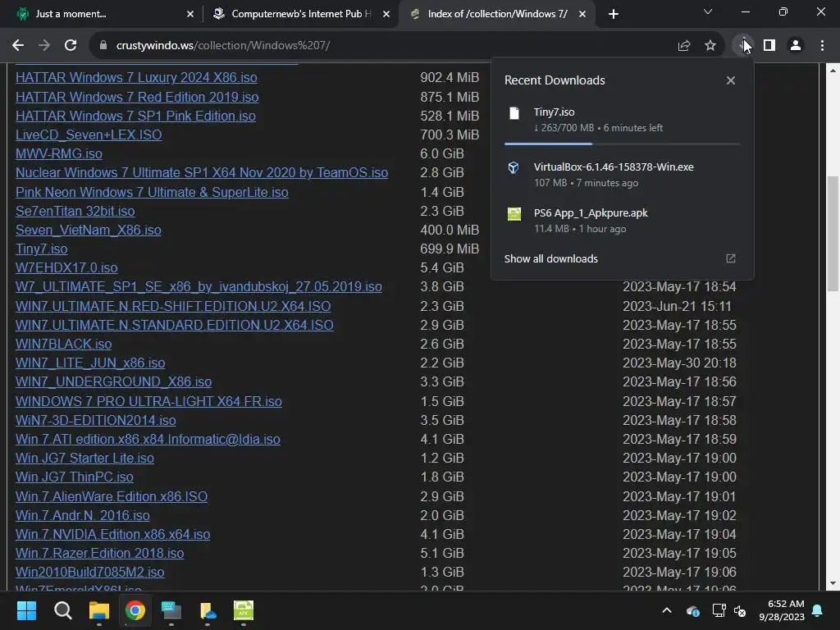The height and width of the screenshot is (630, 840).
Task: Reload the page with the refresh icon
Action: pyautogui.click(x=71, y=46)
